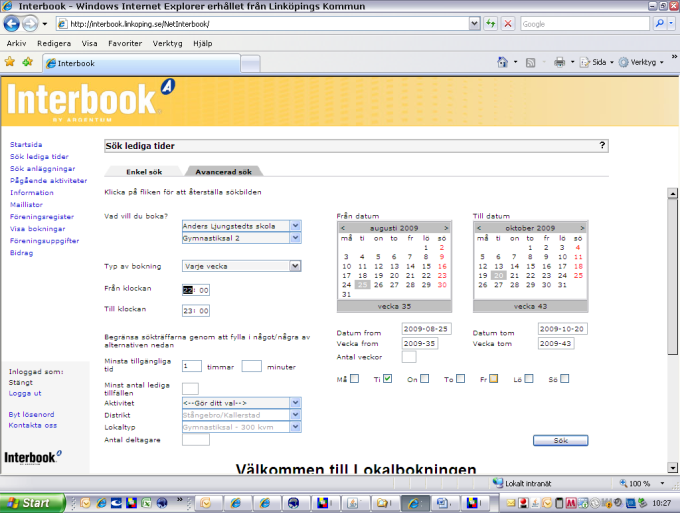Screen dimensions: 680x513
Task: Open the Favoriter menu
Action: coord(125,43)
